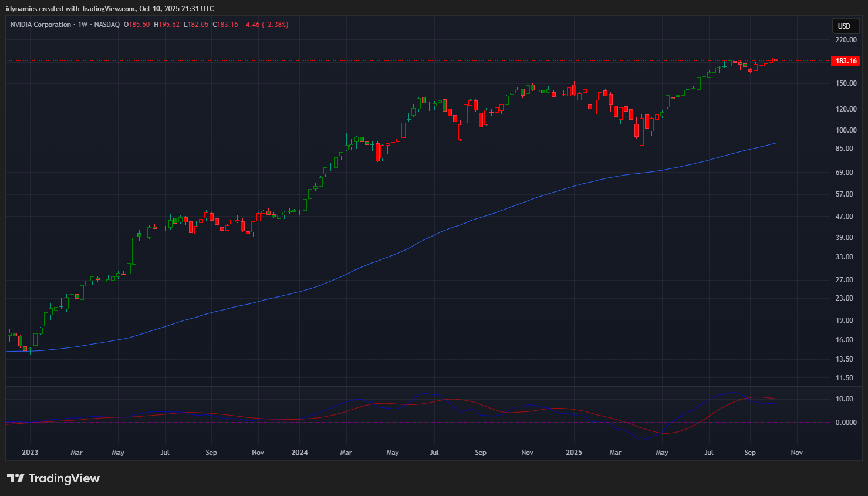Screen dimensions: 868x496
Task: Click the 0.0000 indicator scale label
Action: (x=846, y=423)
